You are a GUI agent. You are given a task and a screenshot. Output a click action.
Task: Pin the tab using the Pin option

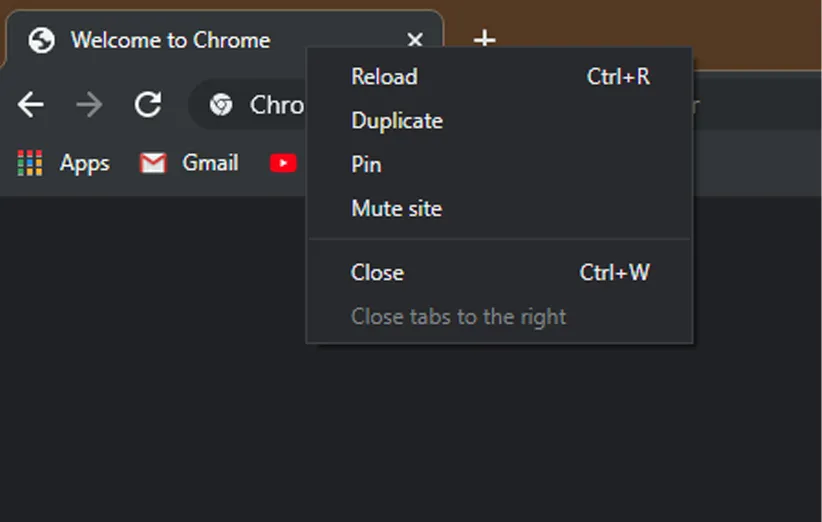[366, 165]
